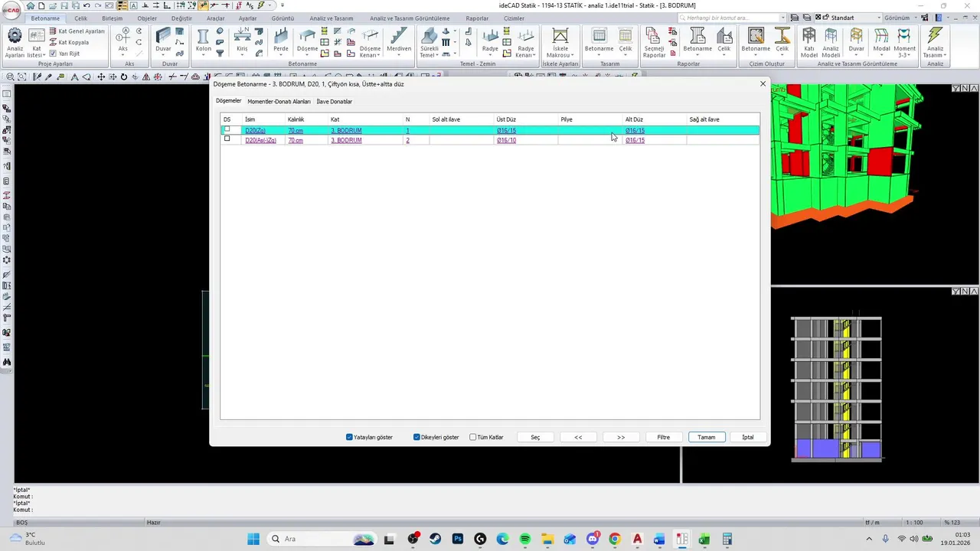Open Steam from the taskbar
The image size is (980, 551).
coord(435,539)
